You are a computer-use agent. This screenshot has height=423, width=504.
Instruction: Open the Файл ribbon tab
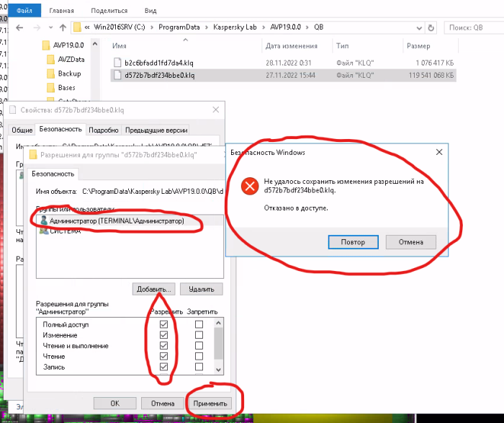point(24,11)
